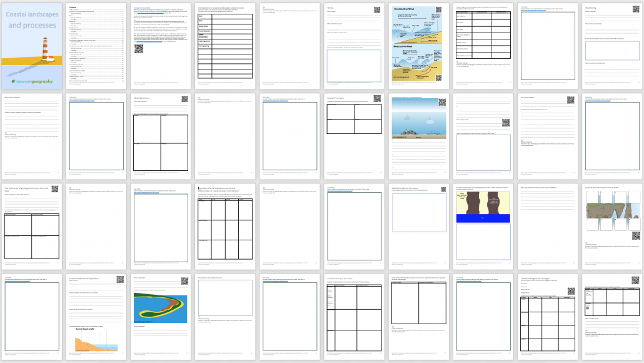
Task: Open the Waves worksheet page thumbnail
Action: tap(354, 46)
